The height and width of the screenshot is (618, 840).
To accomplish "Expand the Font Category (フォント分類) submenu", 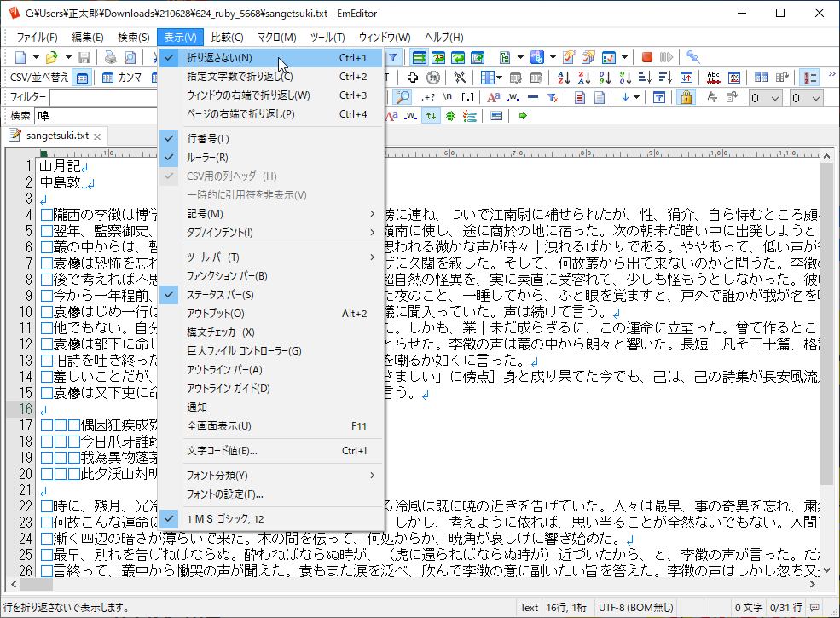I will (271, 476).
